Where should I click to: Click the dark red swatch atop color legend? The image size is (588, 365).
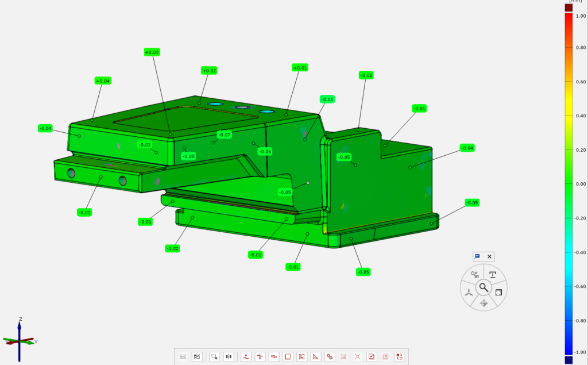pyautogui.click(x=568, y=7)
